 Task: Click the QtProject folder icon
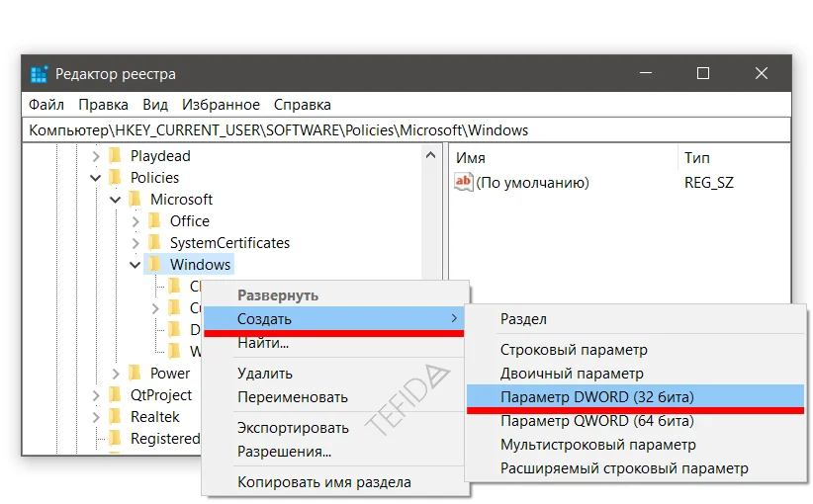point(115,394)
